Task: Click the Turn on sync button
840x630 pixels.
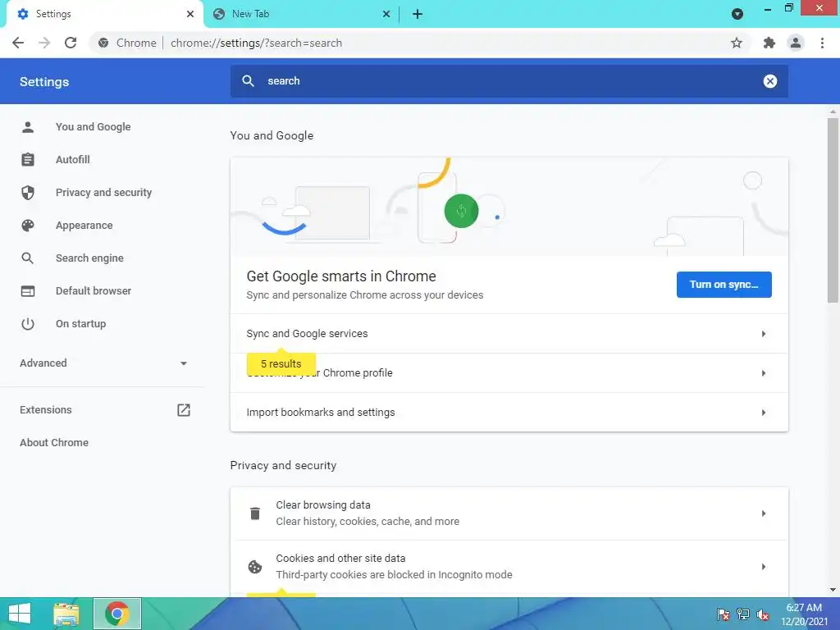Action: coord(724,285)
